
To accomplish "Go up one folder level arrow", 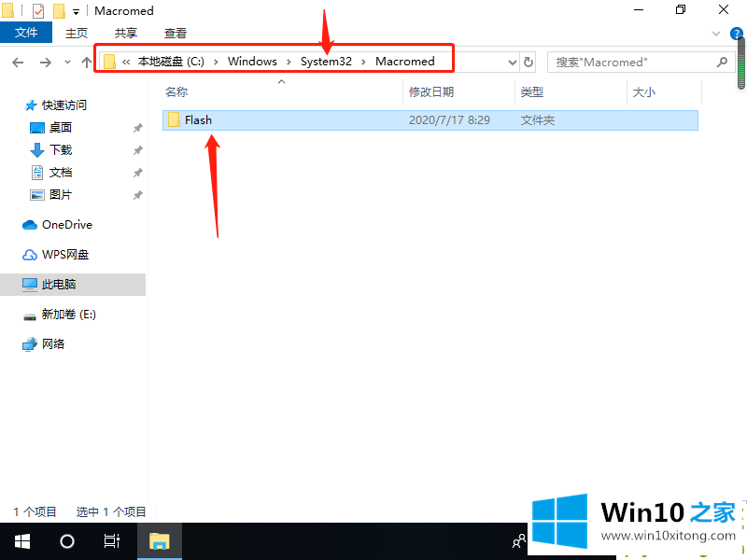I will [x=86, y=63].
